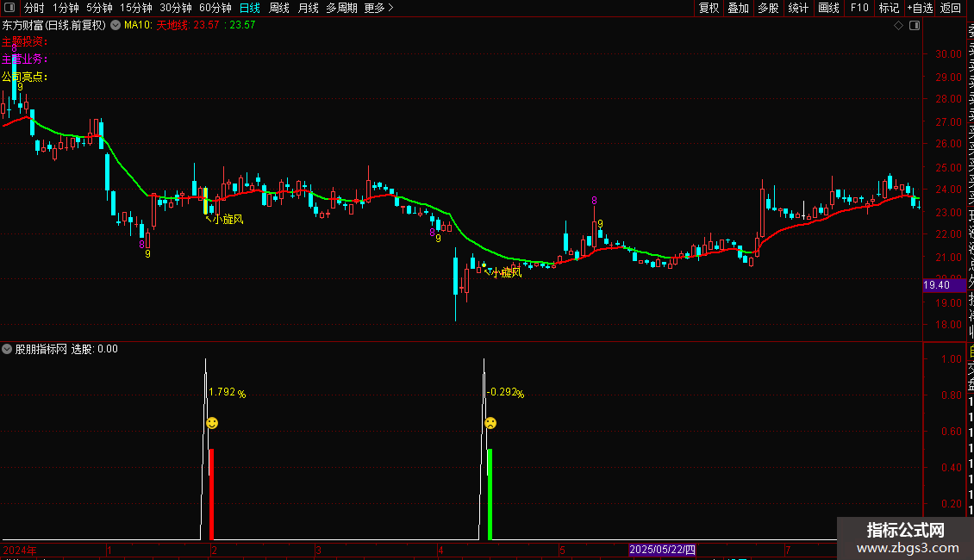This screenshot has width=974, height=560.
Task: Click the first 小旋风 signal marker
Action: (x=224, y=219)
